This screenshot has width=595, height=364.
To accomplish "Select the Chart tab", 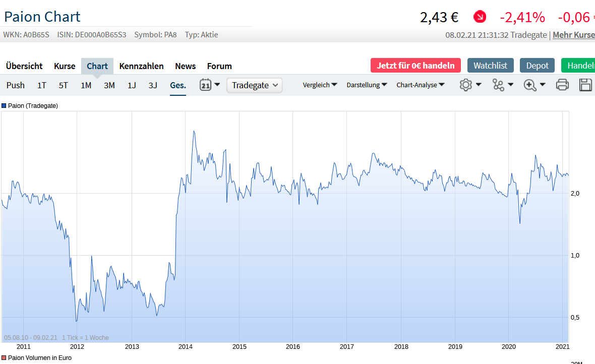I will (97, 66).
